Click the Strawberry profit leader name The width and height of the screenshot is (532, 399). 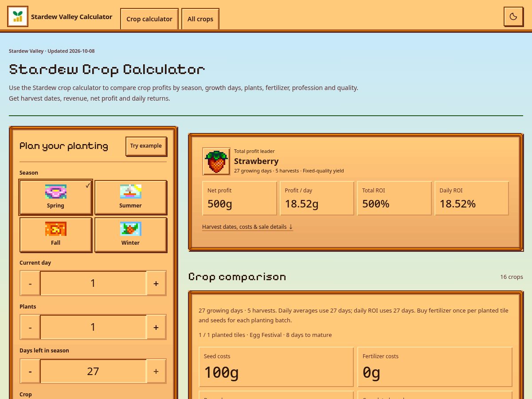point(256,161)
